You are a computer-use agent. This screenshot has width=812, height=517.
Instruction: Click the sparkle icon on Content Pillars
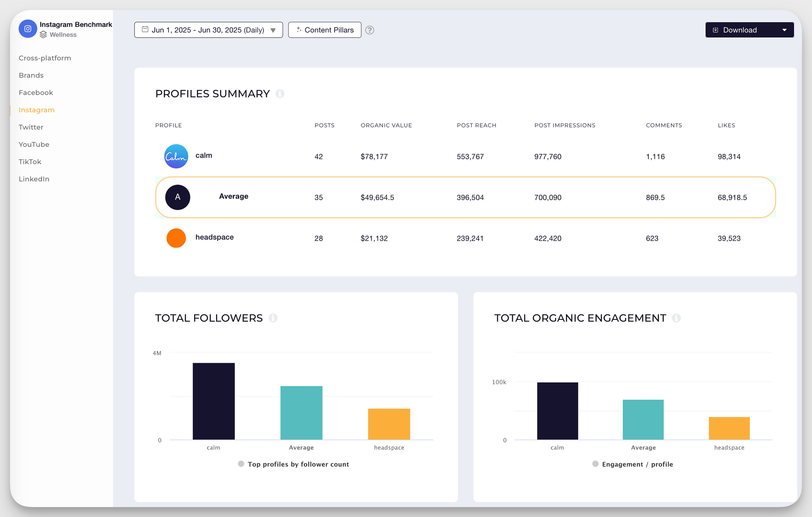(x=299, y=30)
